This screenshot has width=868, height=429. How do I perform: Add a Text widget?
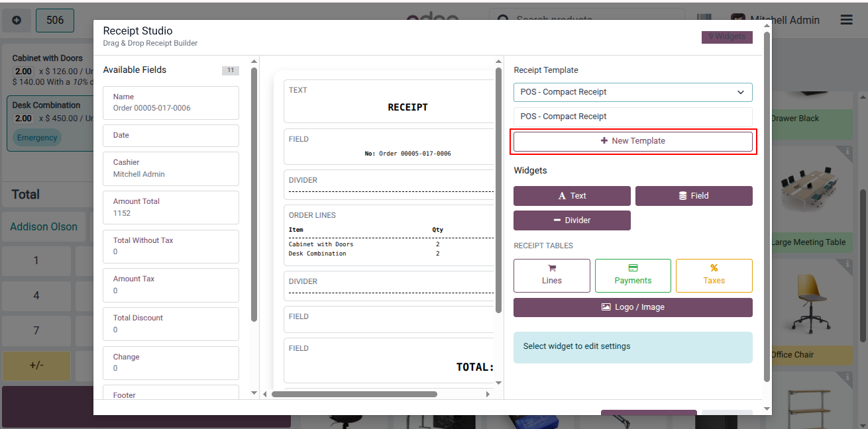click(x=572, y=196)
